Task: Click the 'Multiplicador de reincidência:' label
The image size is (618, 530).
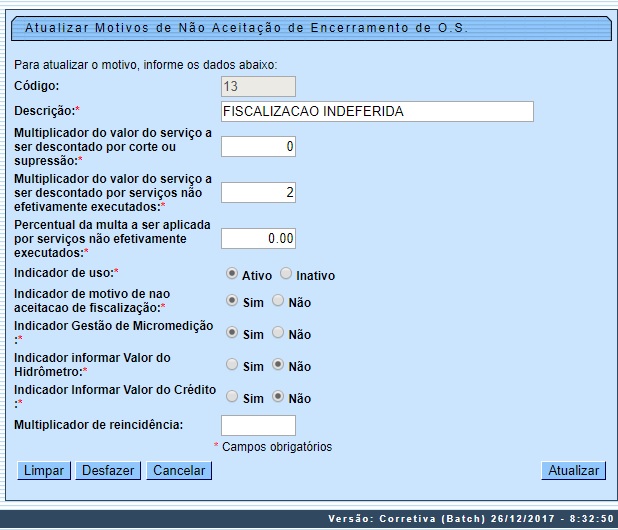Action: (x=99, y=425)
